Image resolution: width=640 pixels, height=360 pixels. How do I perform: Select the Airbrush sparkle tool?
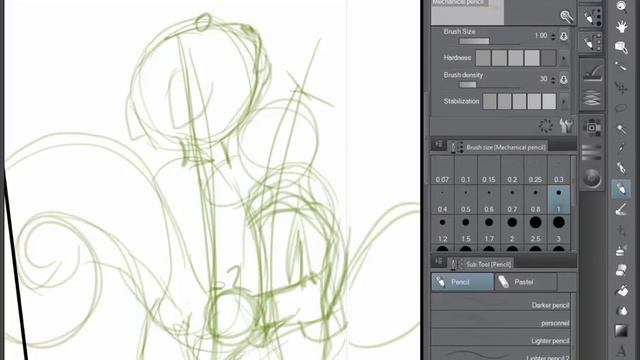point(621,230)
